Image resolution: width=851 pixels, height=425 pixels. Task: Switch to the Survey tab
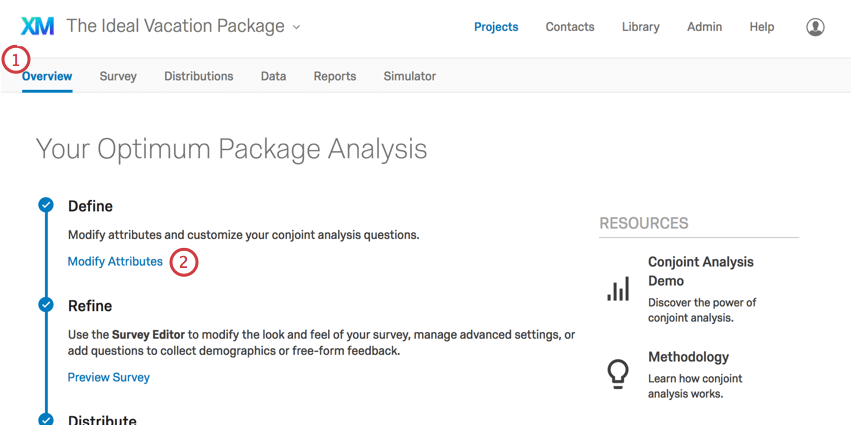click(118, 76)
